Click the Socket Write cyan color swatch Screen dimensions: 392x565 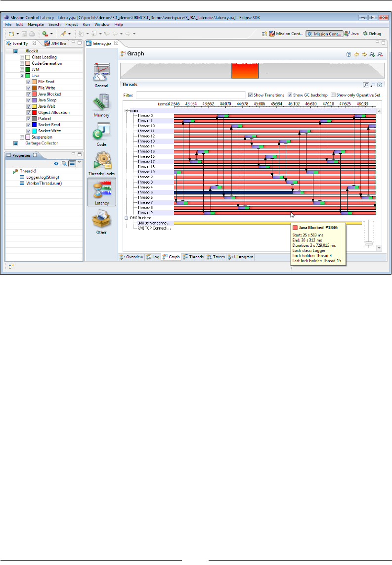point(34,131)
